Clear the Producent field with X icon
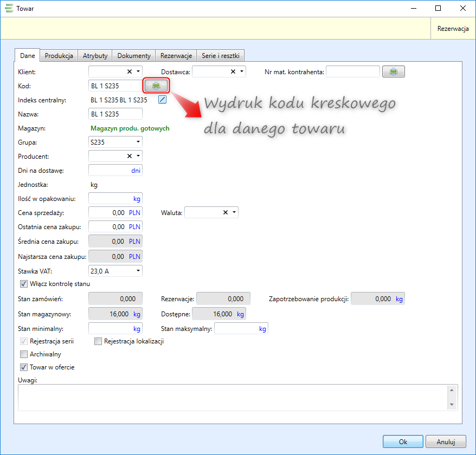The image size is (476, 455). tap(130, 156)
